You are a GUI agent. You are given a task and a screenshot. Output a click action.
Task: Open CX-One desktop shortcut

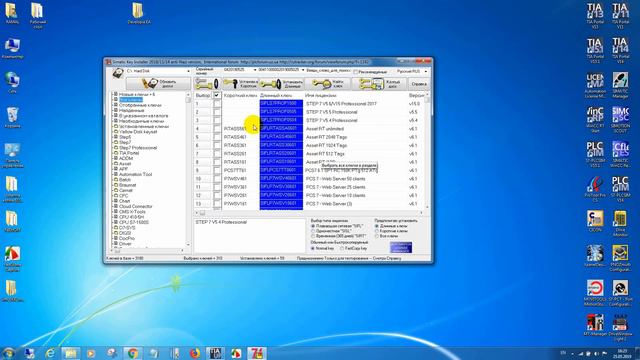coord(595,222)
